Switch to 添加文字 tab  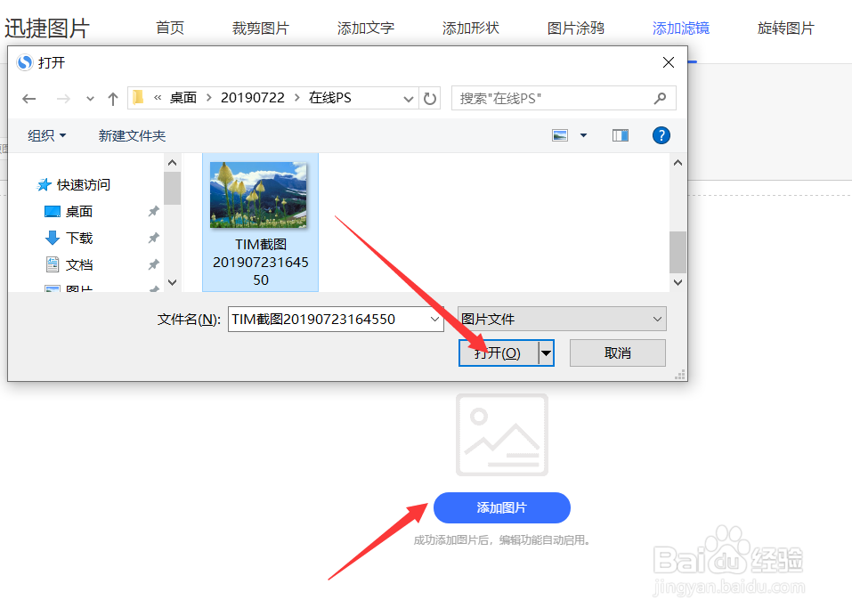coord(366,28)
